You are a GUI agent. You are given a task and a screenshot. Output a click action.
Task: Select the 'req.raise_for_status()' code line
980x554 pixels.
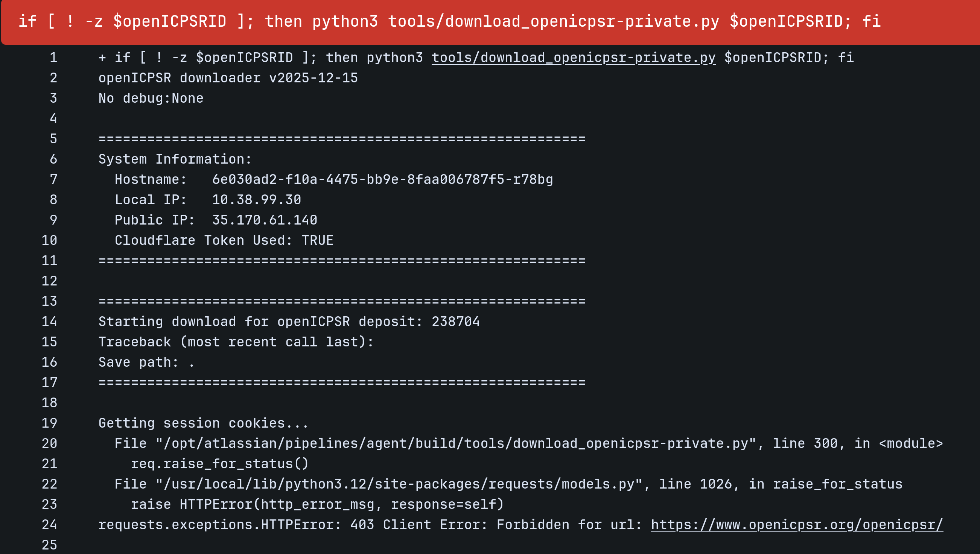[220, 463]
